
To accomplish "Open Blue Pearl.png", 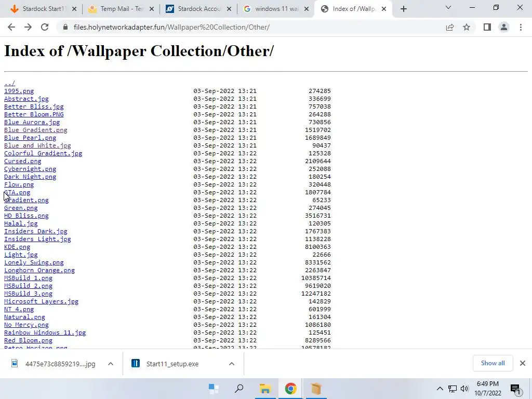I will pyautogui.click(x=30, y=138).
